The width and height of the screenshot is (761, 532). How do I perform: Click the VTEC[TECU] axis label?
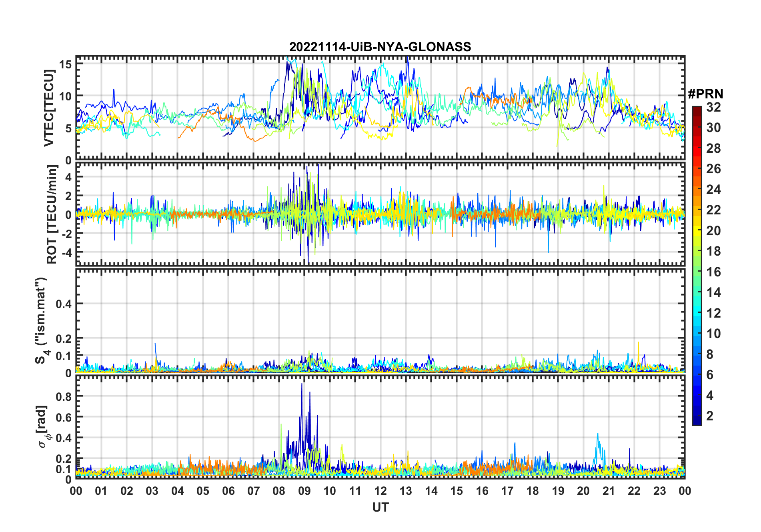pos(49,108)
